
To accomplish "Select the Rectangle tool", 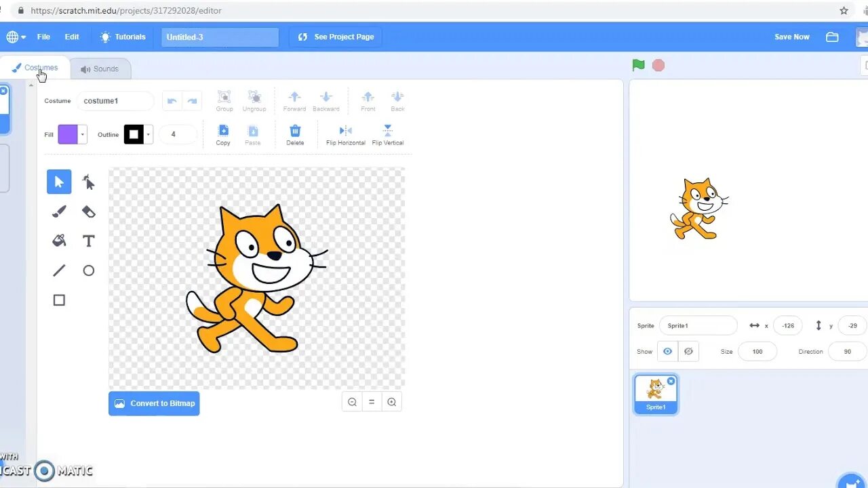I will [59, 300].
